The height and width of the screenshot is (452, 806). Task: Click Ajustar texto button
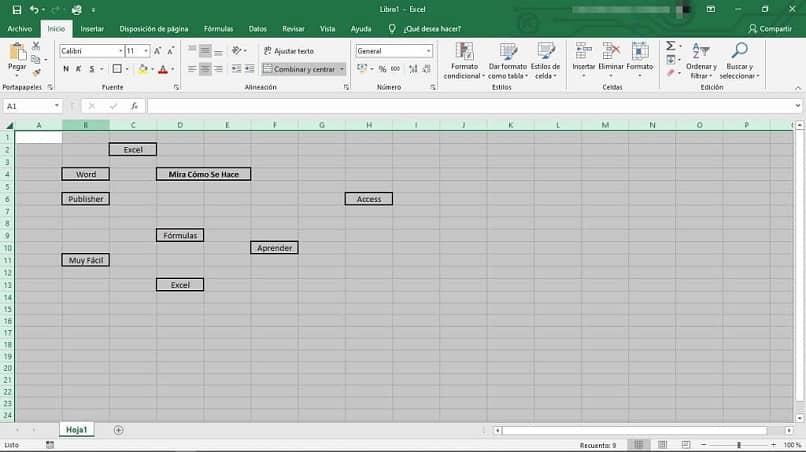289,51
